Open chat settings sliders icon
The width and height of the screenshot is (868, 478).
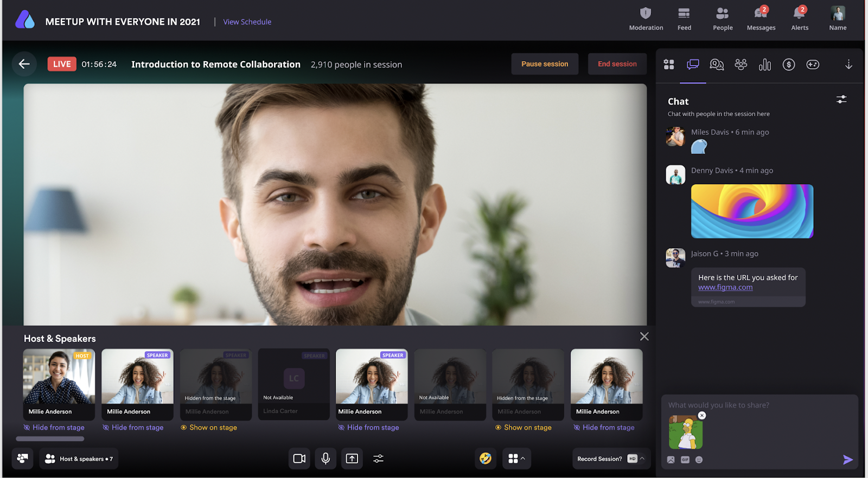click(841, 99)
